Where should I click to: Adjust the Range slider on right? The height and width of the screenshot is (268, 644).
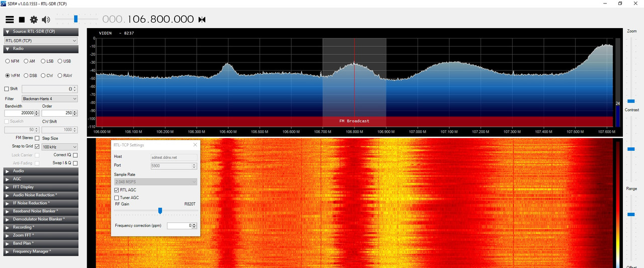631,214
